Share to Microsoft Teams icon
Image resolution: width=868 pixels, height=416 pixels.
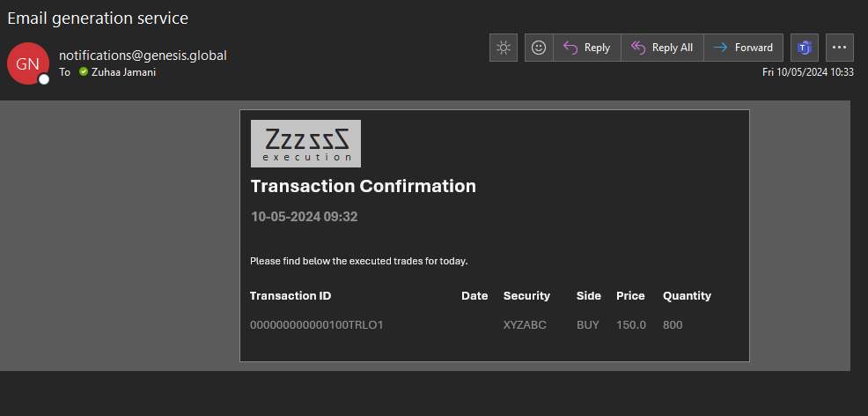pyautogui.click(x=805, y=48)
